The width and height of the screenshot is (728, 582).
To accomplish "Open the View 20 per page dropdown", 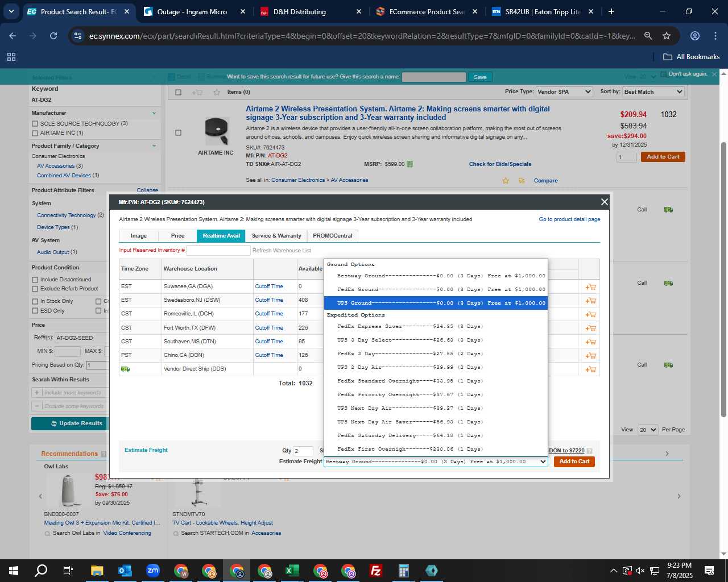I will (x=647, y=430).
